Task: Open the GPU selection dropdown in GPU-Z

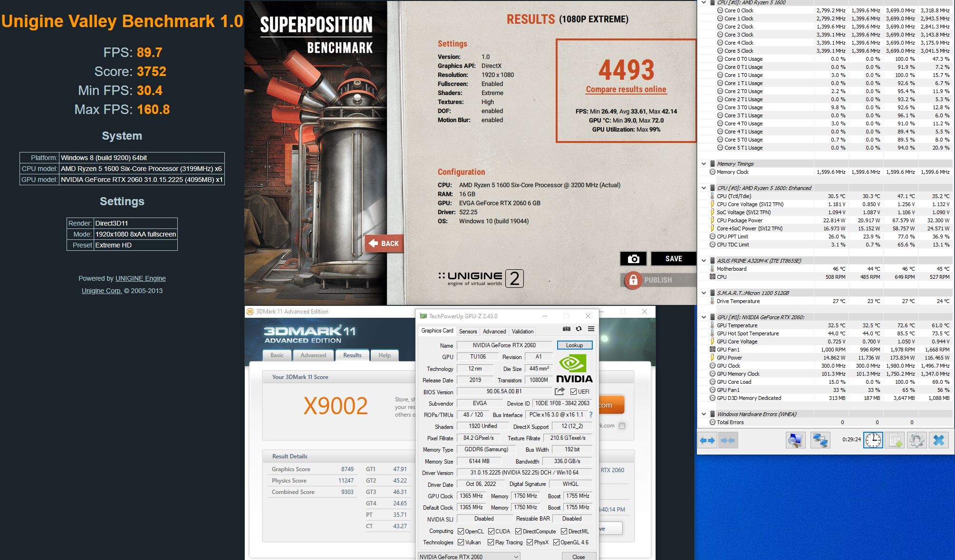Action: (469, 557)
